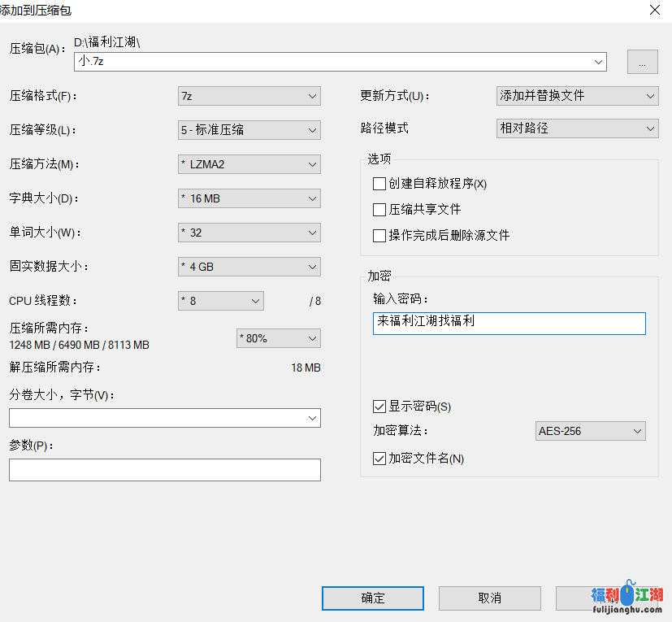Change the 16 MB dictionary size dropdown
The height and width of the screenshot is (622, 672).
click(x=249, y=198)
